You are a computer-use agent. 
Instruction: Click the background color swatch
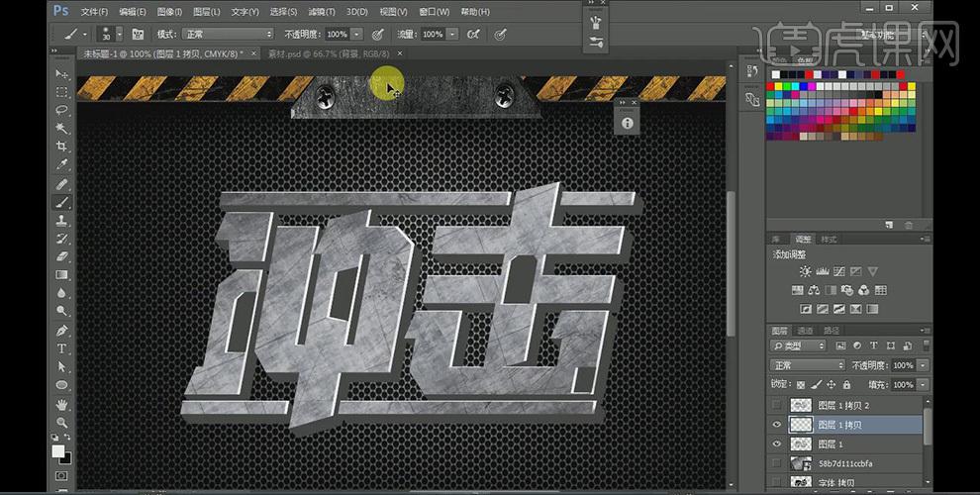[x=66, y=458]
